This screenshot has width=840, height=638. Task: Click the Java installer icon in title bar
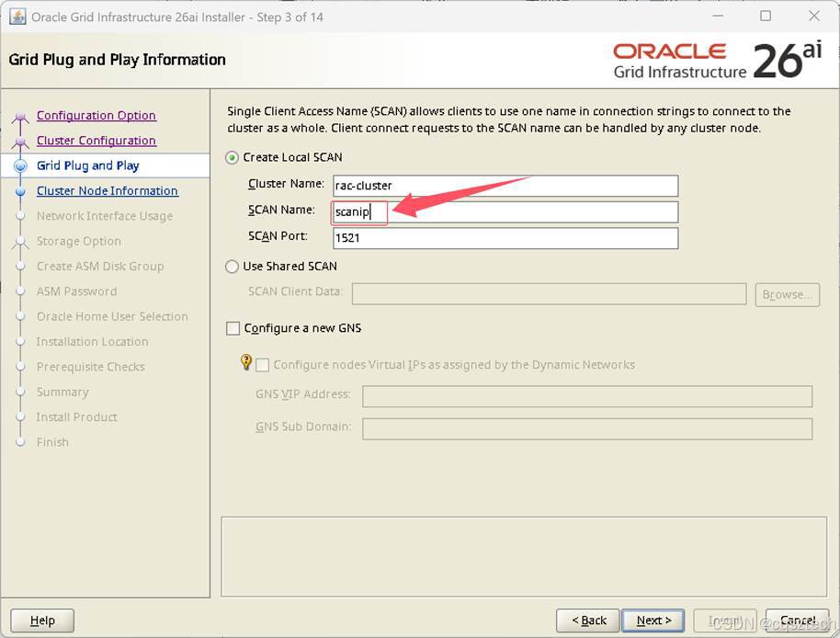tap(17, 17)
